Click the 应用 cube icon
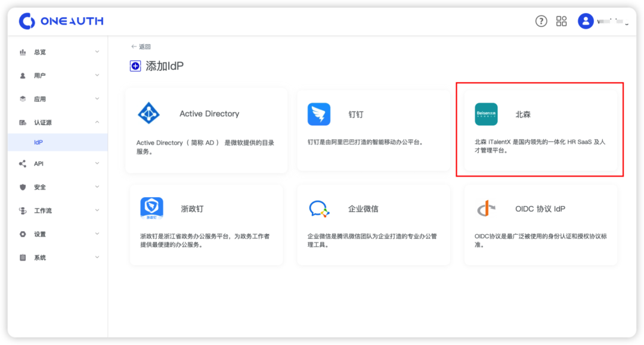The width and height of the screenshot is (644, 345). coord(23,99)
